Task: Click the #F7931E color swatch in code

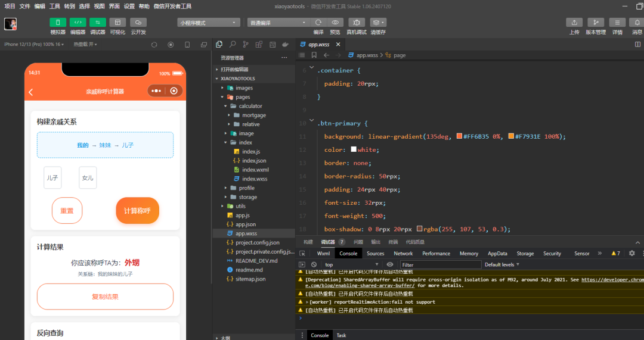Action: [511, 136]
